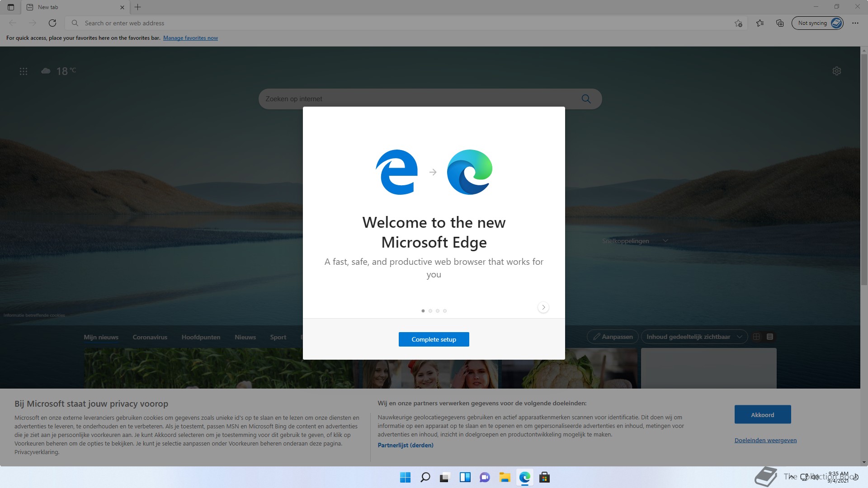
Task: Switch to Coronavirus news tab
Action: pos(150,337)
